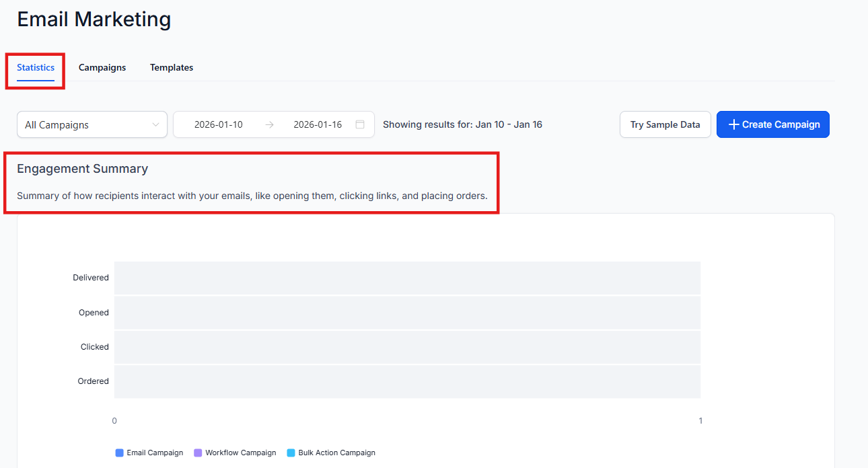Click the Ordered bar in the chart
Image resolution: width=868 pixels, height=468 pixels.
point(407,381)
